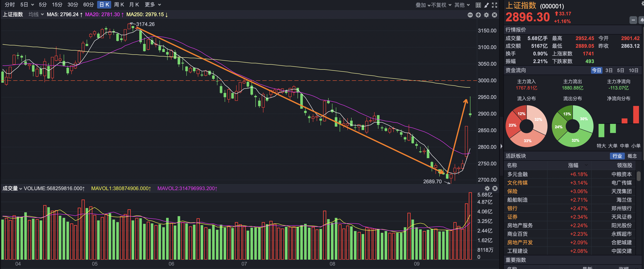
Task: Open leading stock 电广传媒
Action: 621,183
